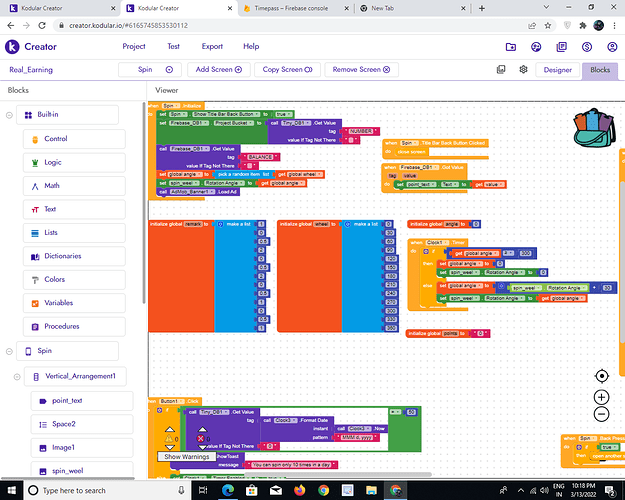Open the Help menu
Viewport: 625px width, 500px height.
pos(251,46)
